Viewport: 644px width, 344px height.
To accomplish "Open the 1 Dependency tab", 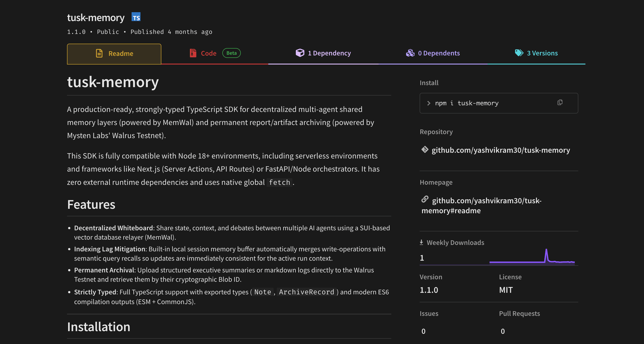I will [x=323, y=53].
